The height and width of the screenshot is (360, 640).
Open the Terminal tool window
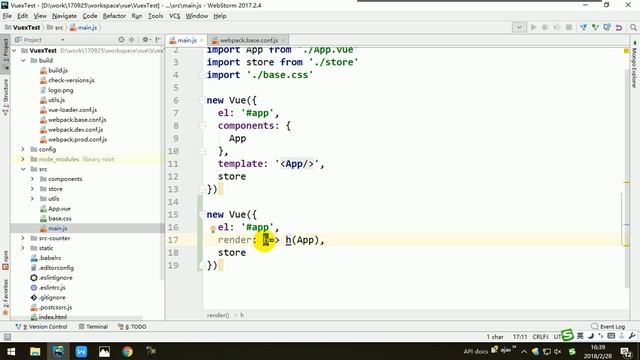pos(93,327)
